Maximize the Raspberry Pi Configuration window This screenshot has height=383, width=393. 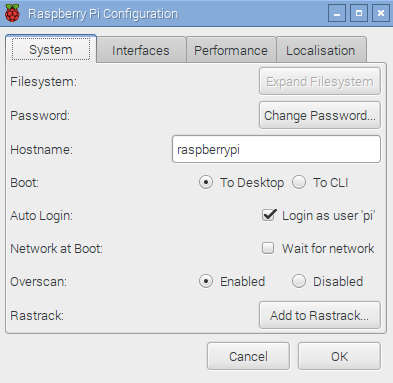coord(359,13)
